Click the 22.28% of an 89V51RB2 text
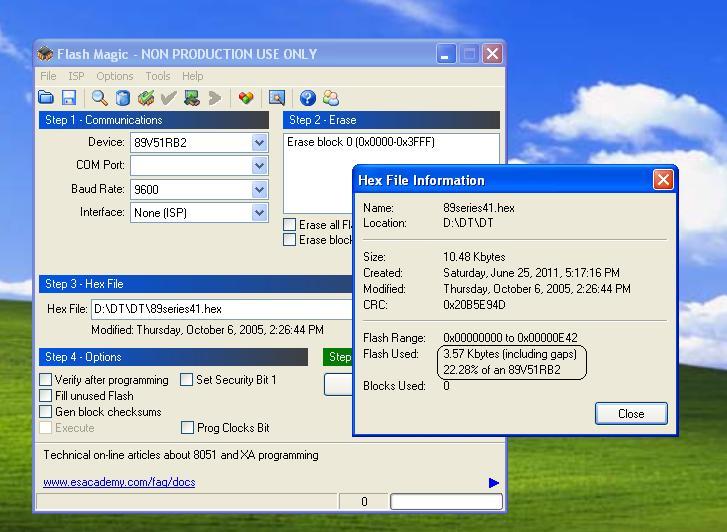Image resolution: width=727 pixels, height=532 pixels. 502,370
